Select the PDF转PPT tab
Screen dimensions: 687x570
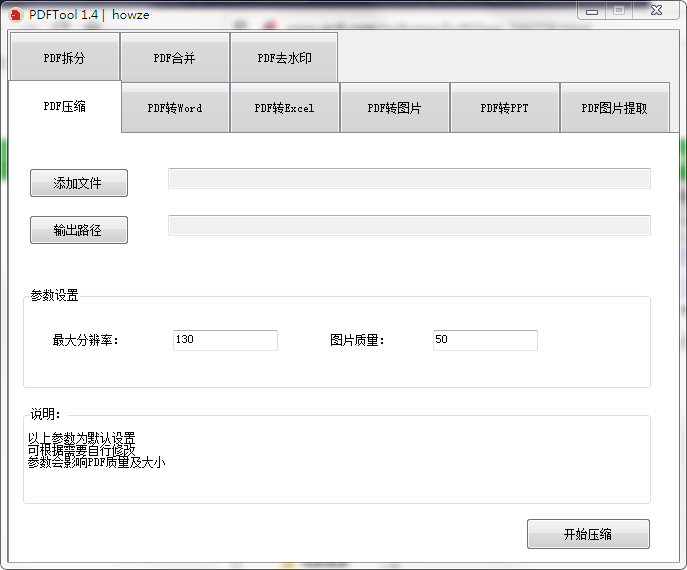coord(505,108)
